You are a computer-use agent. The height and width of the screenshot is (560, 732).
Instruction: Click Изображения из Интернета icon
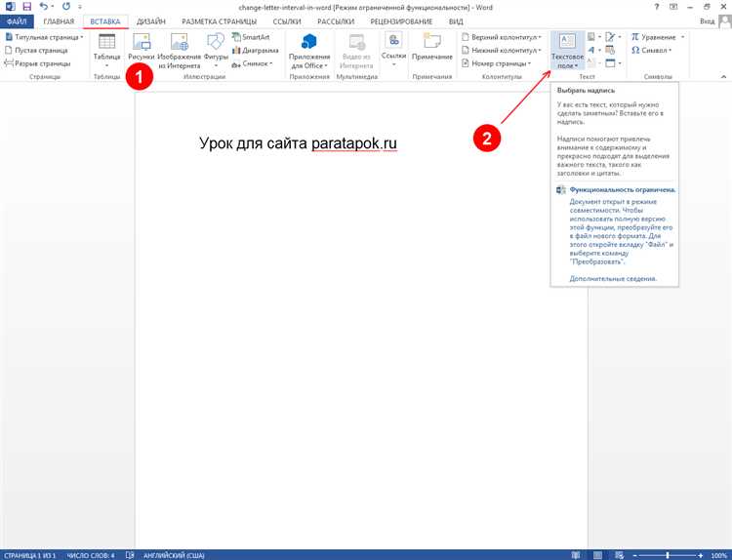click(x=180, y=51)
